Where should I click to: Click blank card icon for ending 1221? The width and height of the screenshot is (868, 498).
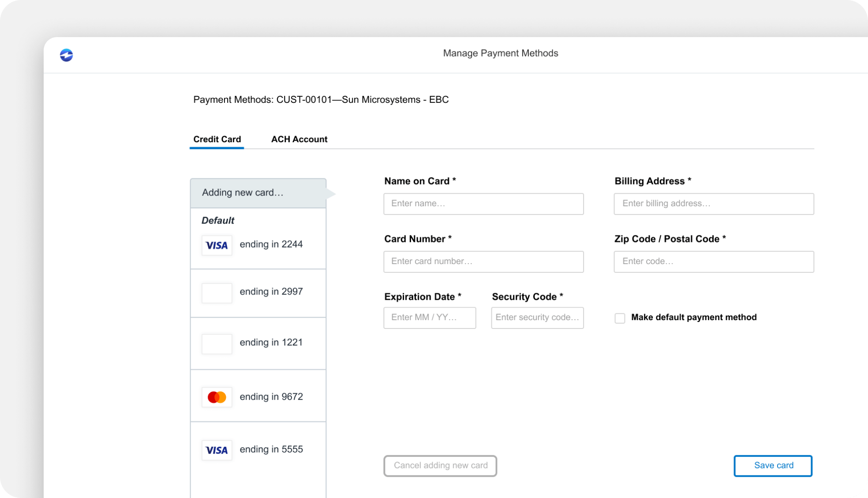pos(217,343)
